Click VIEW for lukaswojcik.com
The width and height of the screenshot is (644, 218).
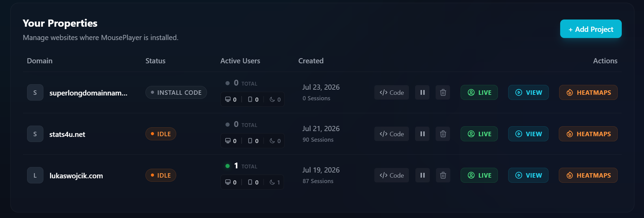pos(528,175)
